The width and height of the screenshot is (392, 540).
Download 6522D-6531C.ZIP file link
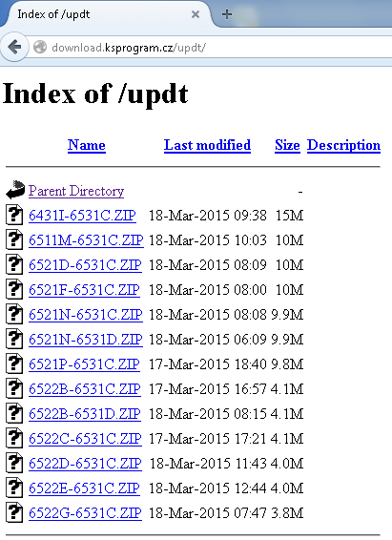coord(85,464)
